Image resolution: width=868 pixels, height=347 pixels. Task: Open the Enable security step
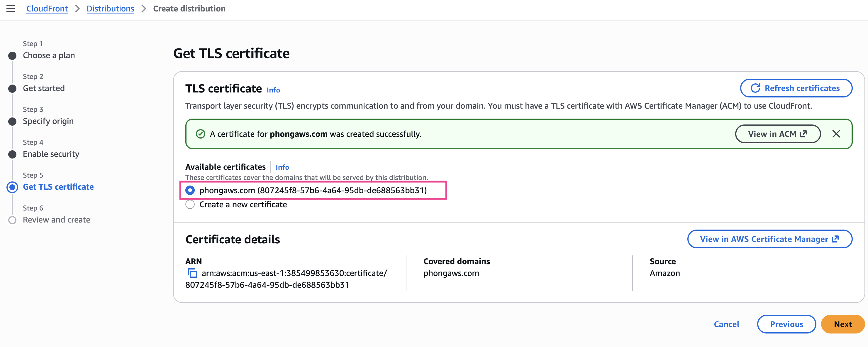[x=51, y=154]
